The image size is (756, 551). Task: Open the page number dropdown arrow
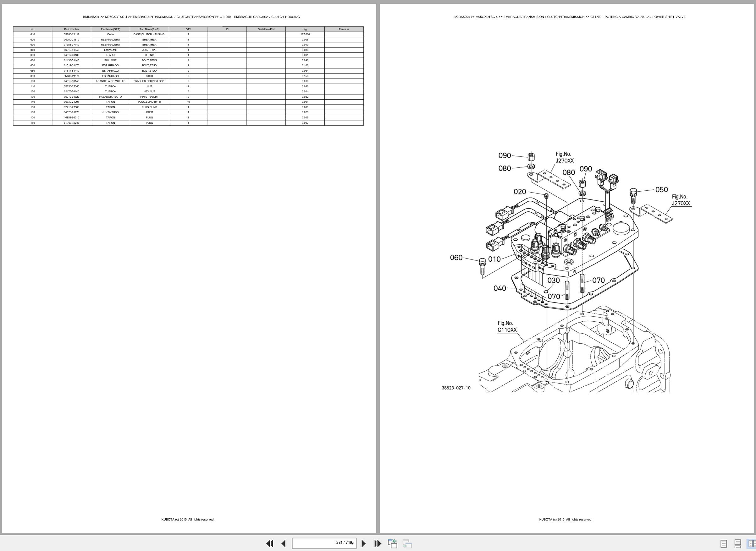coord(352,544)
